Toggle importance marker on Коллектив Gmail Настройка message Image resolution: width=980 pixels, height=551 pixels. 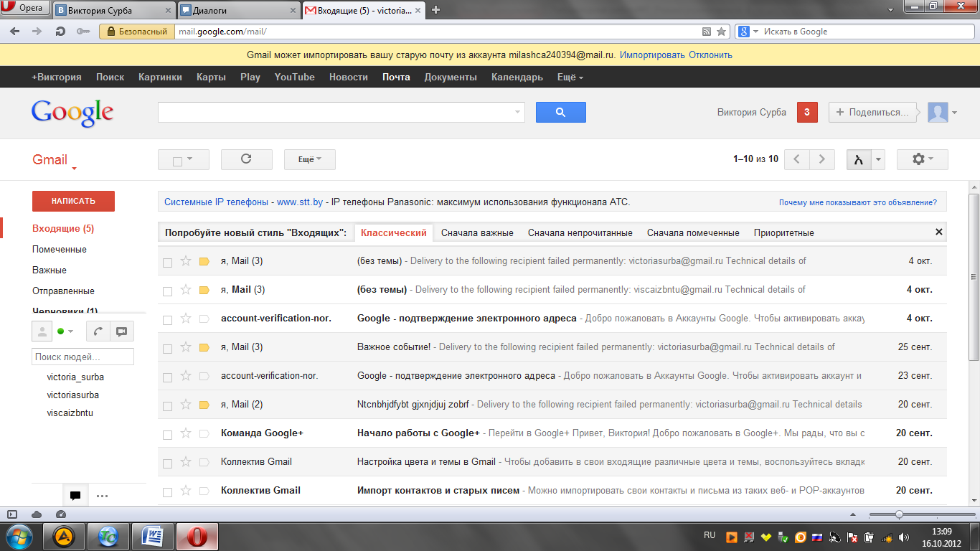[x=204, y=462]
